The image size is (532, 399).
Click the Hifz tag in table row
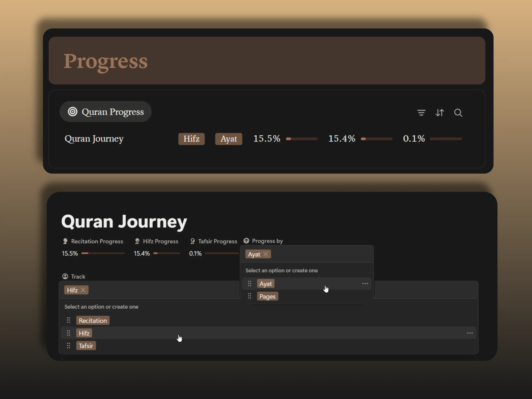[x=192, y=139]
